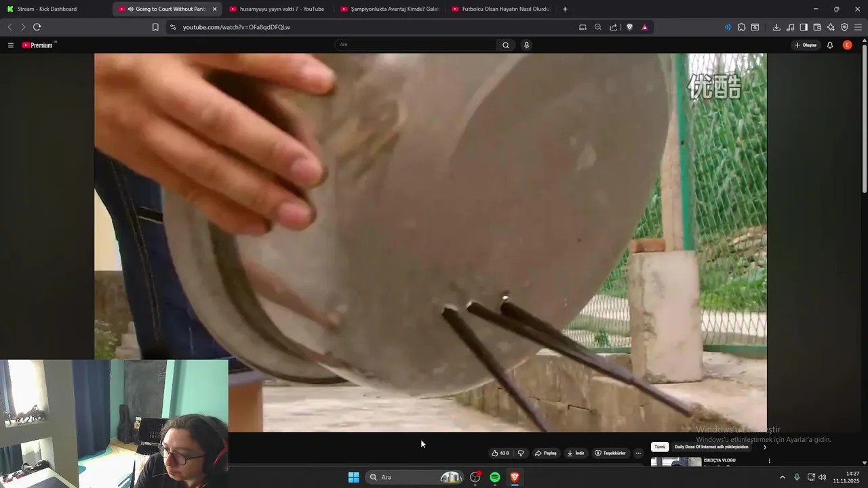
Task: Open Leo AI sparkle icon
Action: [x=831, y=27]
